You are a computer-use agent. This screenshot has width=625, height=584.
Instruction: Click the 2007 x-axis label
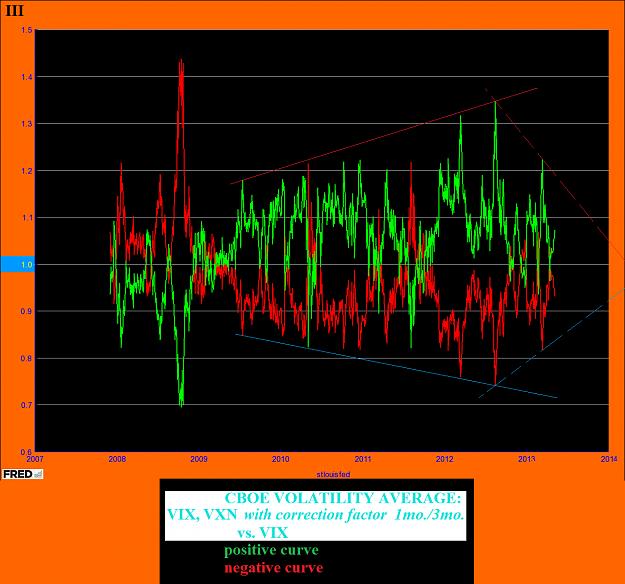coord(35,459)
